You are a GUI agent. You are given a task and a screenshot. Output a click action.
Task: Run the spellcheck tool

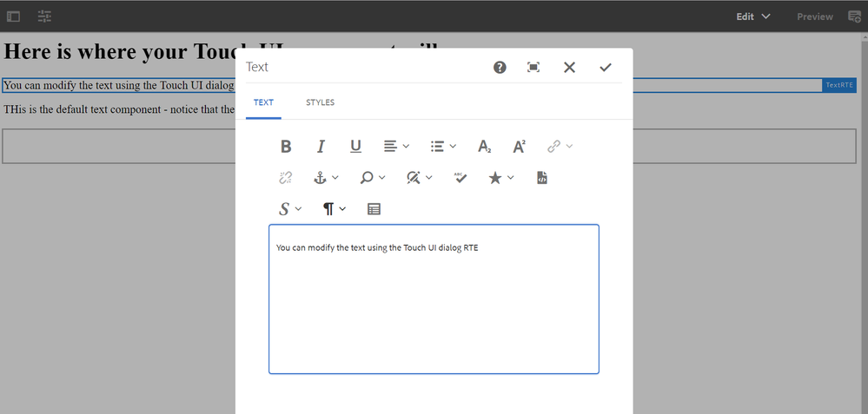460,178
